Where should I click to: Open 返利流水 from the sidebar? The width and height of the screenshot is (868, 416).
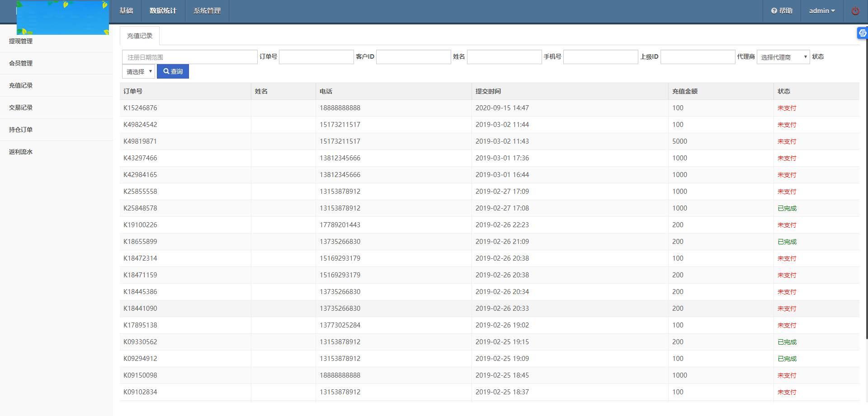pyautogui.click(x=20, y=152)
